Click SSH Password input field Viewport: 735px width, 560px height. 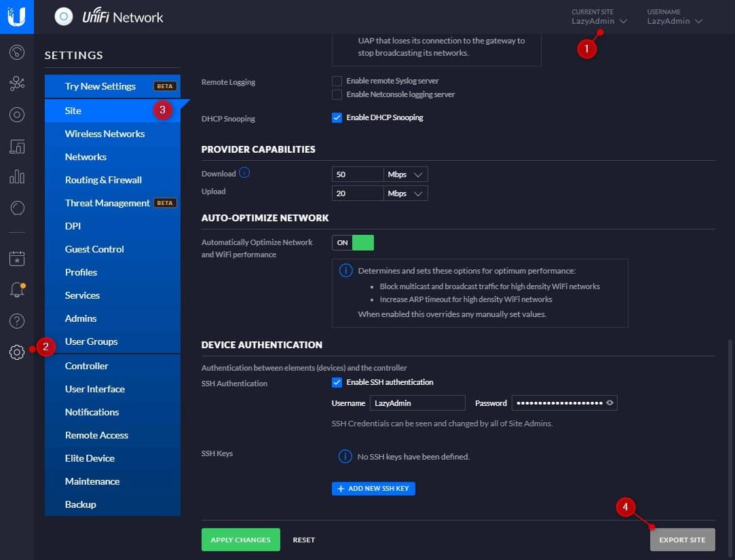(x=565, y=403)
